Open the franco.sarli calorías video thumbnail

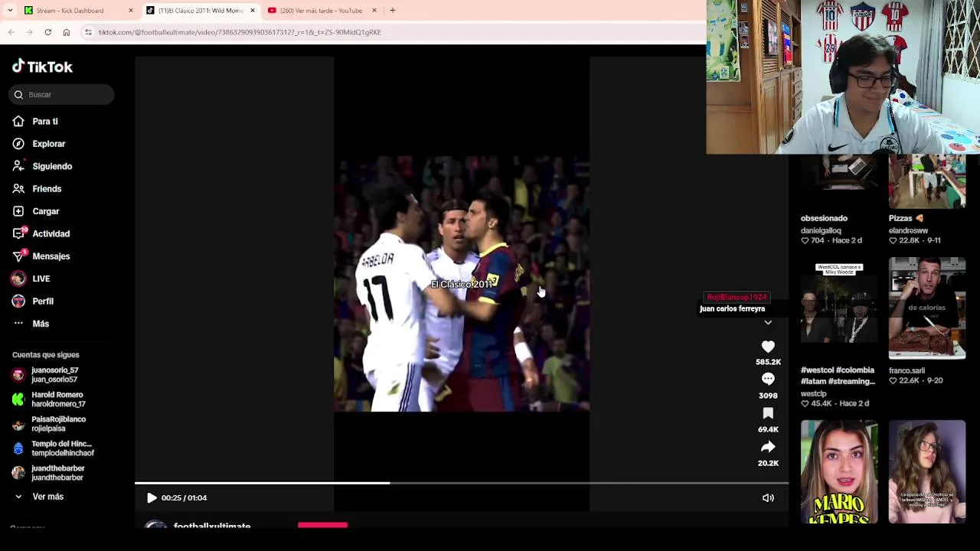[927, 308]
